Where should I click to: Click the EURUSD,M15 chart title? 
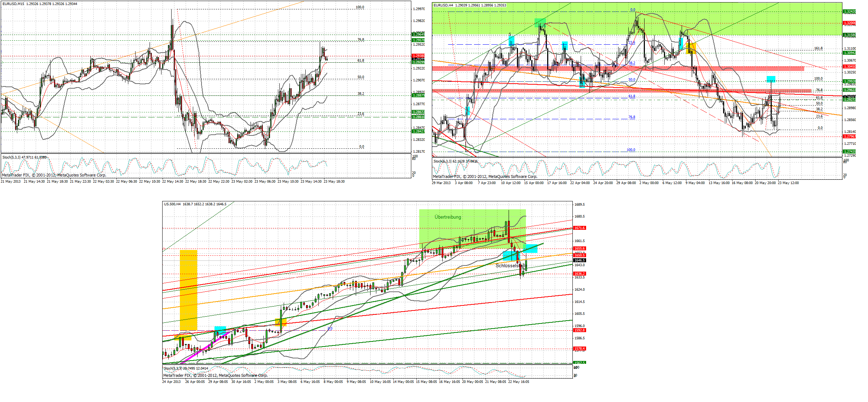tap(13, 4)
